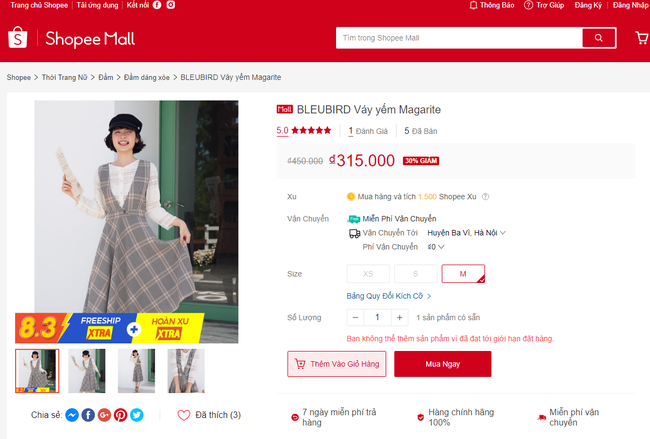Screen dimensions: 650x439
Task: Expand Huyện Ba Vì, Hà Nội location dropdown
Action: pyautogui.click(x=466, y=233)
